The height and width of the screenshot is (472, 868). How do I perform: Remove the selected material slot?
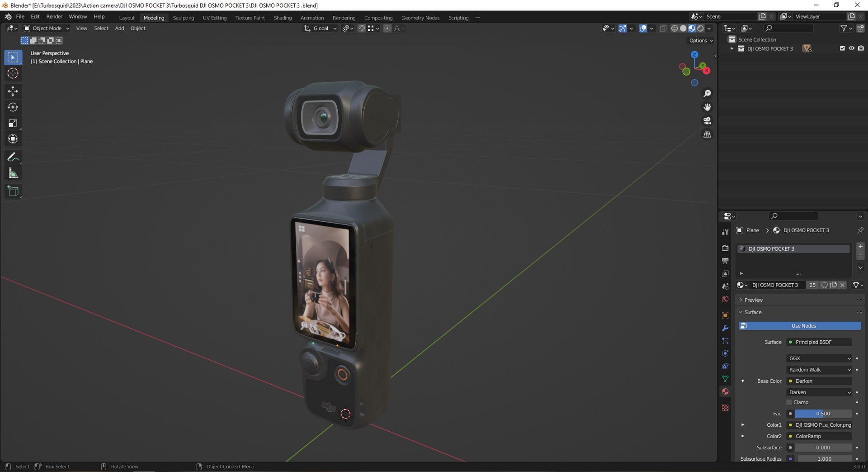(861, 256)
